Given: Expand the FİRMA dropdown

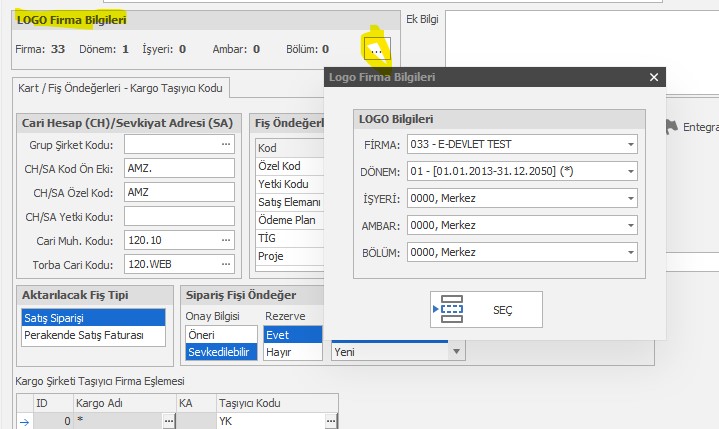Looking at the screenshot, I should [630, 145].
